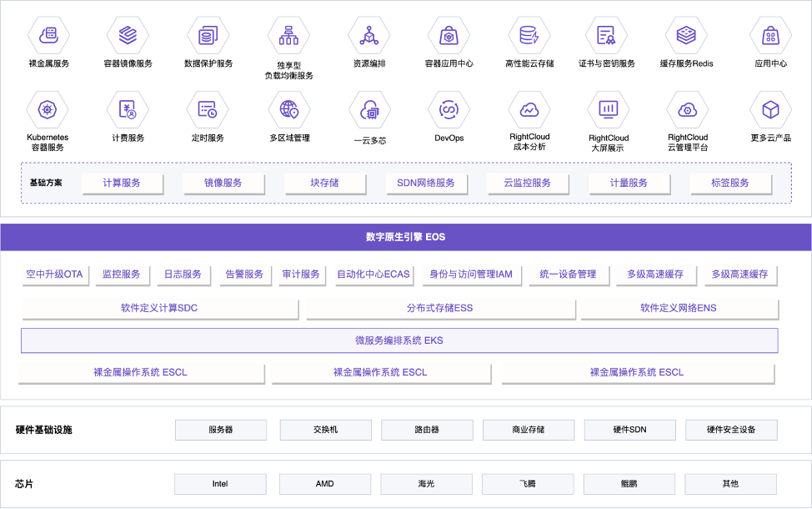Select the 裸金属服务 icon
The image size is (812, 509).
click(48, 35)
